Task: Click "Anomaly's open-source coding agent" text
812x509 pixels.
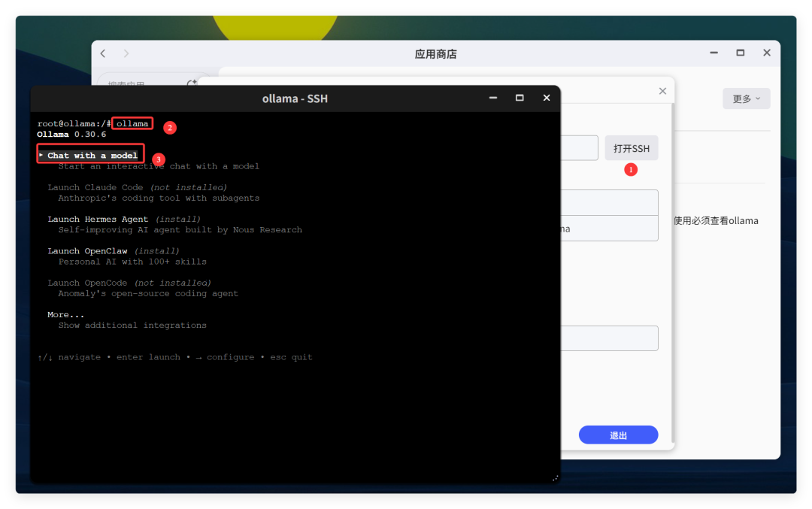Action: coord(148,293)
